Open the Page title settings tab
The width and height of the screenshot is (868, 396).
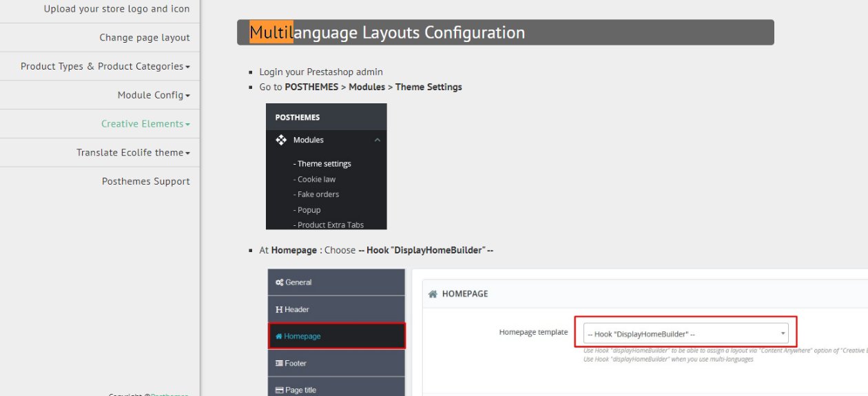pyautogui.click(x=336, y=387)
